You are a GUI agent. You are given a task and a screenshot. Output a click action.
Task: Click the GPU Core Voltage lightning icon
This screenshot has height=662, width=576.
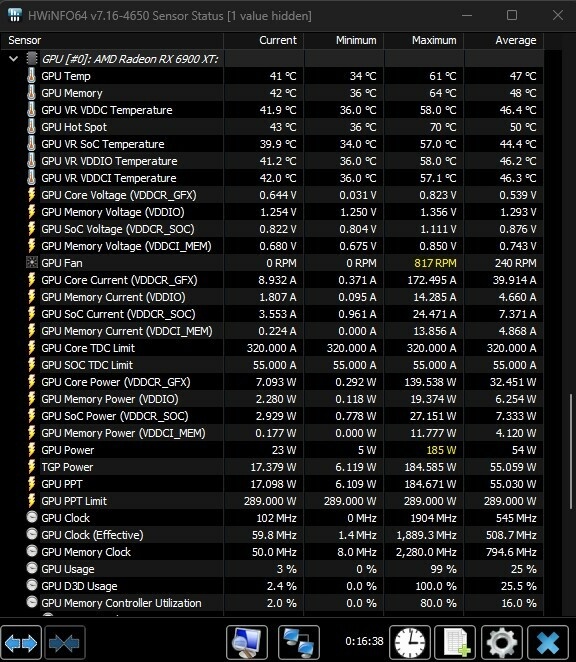coord(31,195)
